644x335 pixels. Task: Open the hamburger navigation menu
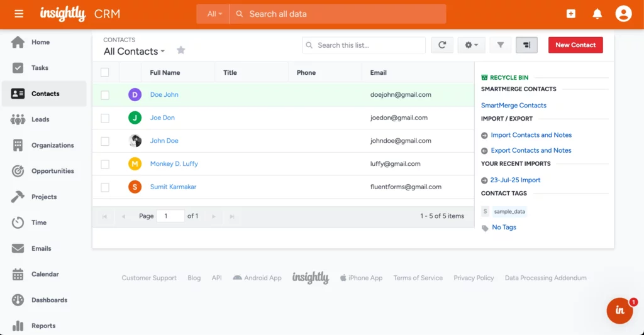pyautogui.click(x=19, y=14)
